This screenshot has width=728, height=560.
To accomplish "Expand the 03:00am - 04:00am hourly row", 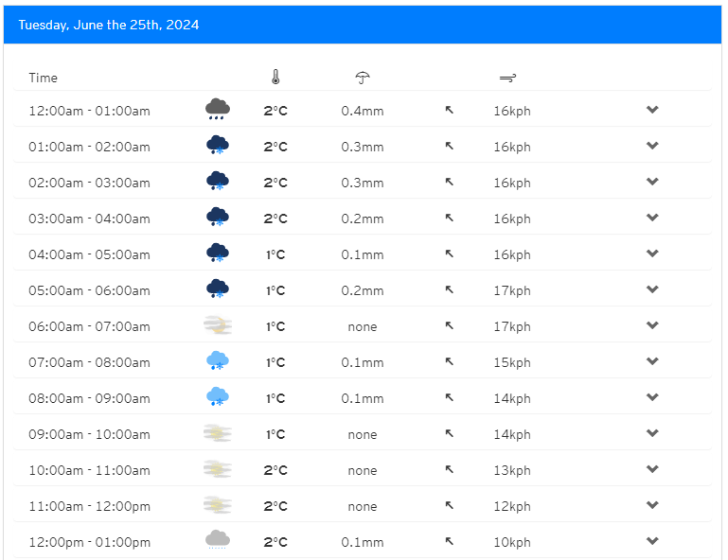I will coord(652,218).
